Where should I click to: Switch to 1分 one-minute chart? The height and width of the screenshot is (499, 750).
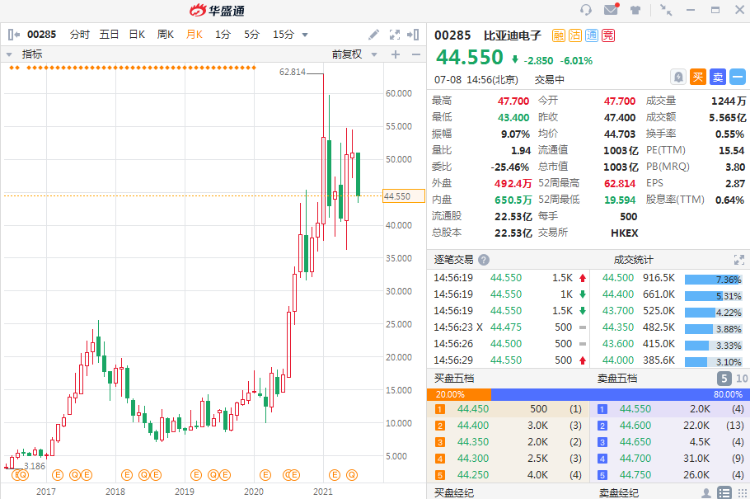[223, 34]
